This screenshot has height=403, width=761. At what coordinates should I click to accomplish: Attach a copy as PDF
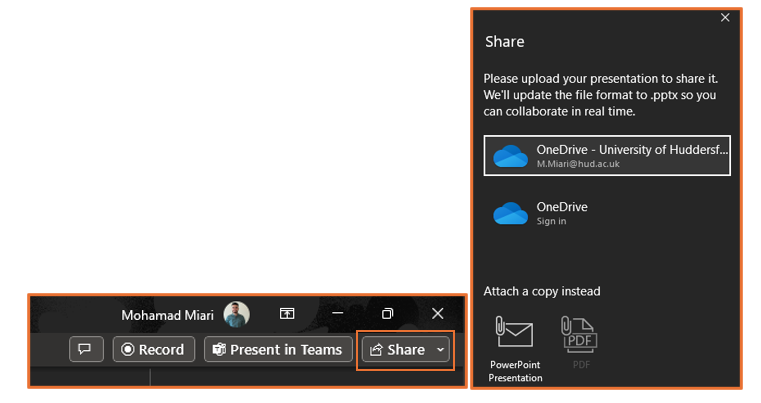(580, 343)
